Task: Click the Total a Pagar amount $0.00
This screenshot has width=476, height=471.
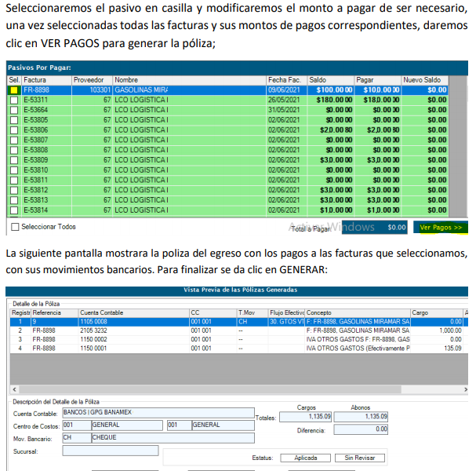Action: [x=374, y=228]
